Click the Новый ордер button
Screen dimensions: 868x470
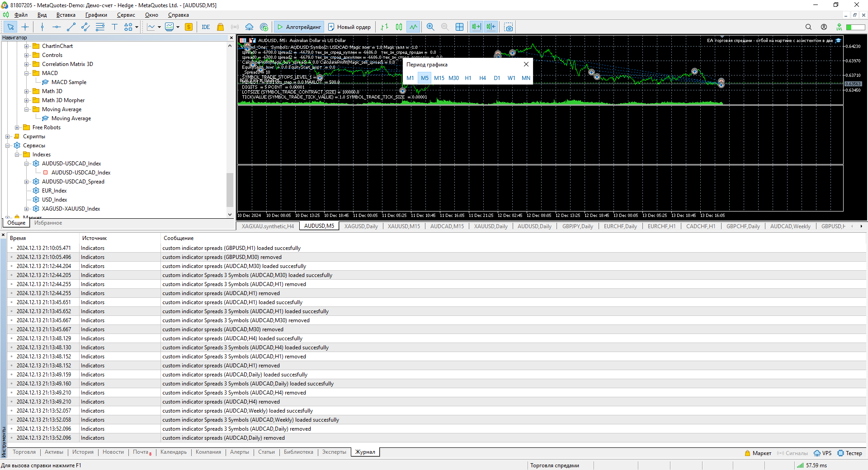click(x=349, y=27)
